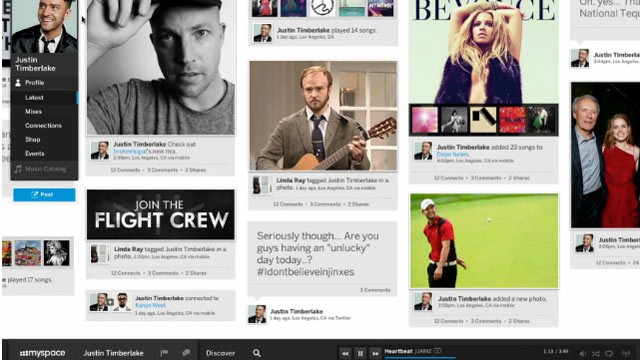Click the pink thumbnail below Beyonce cover
The width and height of the screenshot is (640, 360).
click(424, 120)
